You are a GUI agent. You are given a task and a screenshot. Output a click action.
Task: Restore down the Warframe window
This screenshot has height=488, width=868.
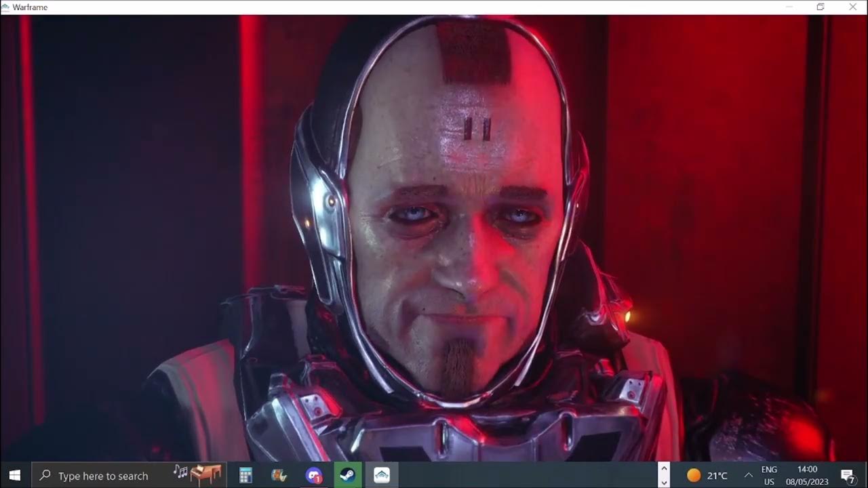pyautogui.click(x=821, y=7)
